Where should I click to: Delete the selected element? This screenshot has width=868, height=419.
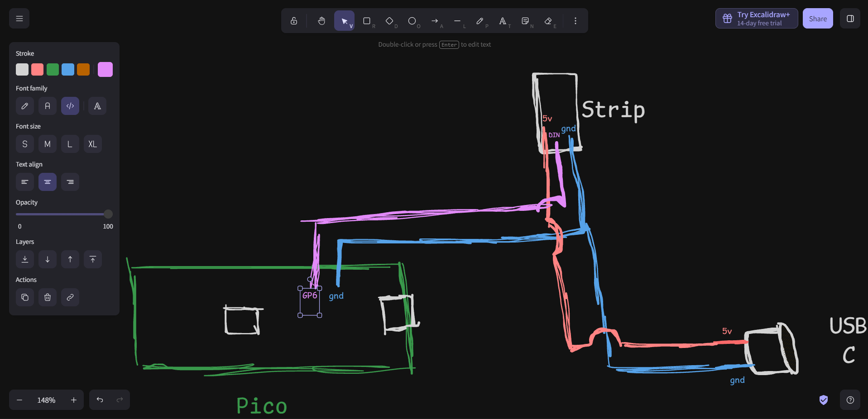click(48, 297)
